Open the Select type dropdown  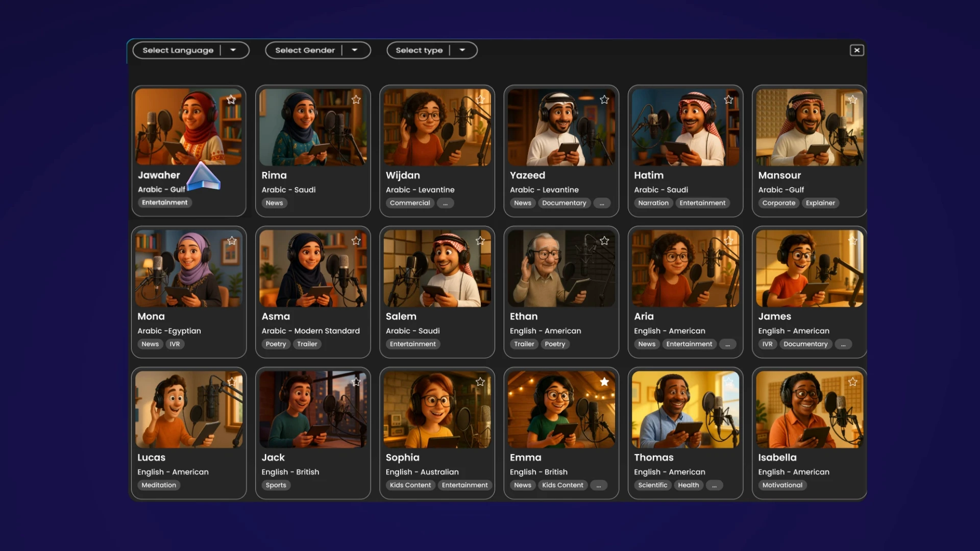click(462, 50)
